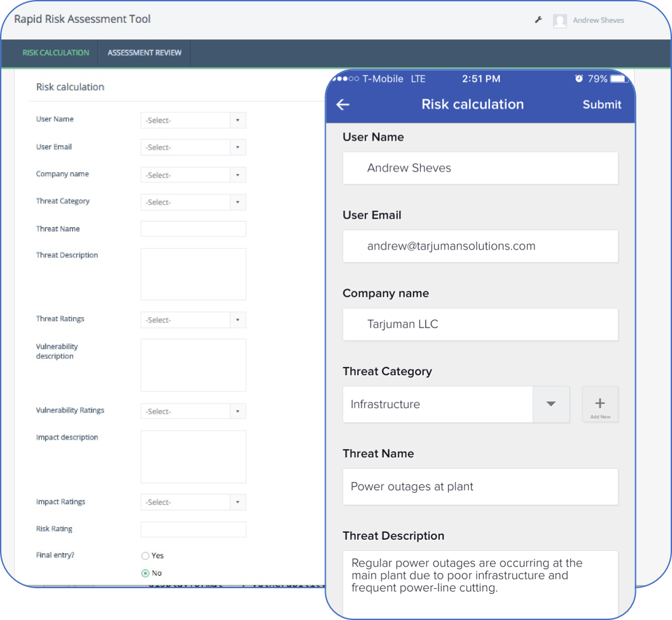Open the Impact Ratings dropdown
This screenshot has height=620, width=672.
(x=193, y=502)
